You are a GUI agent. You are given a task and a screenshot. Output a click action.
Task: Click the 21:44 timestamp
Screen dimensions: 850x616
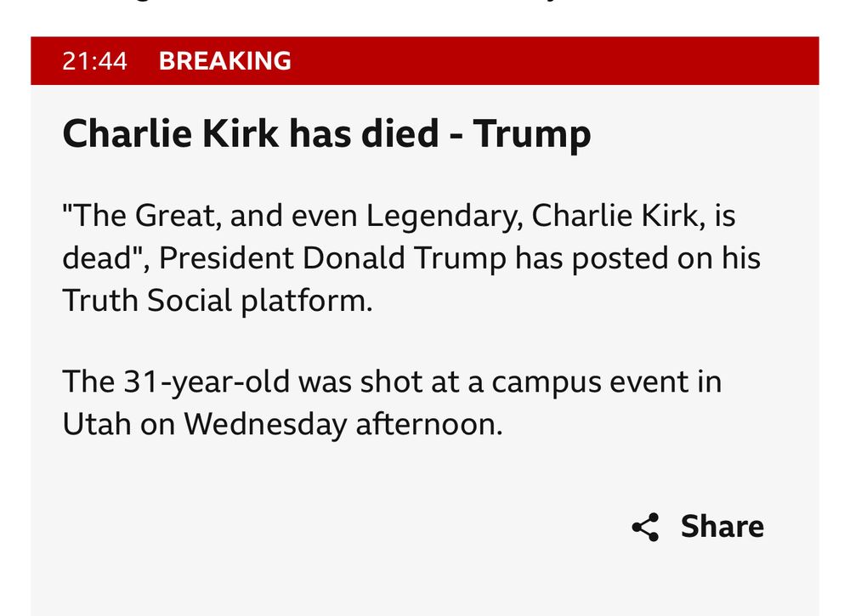[x=94, y=60]
